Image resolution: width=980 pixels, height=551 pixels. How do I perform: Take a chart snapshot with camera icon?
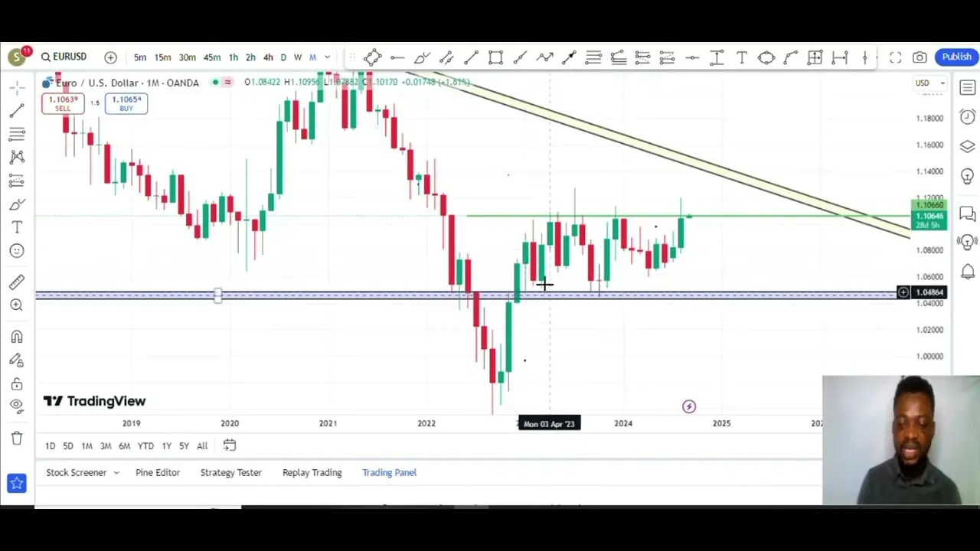tap(920, 57)
